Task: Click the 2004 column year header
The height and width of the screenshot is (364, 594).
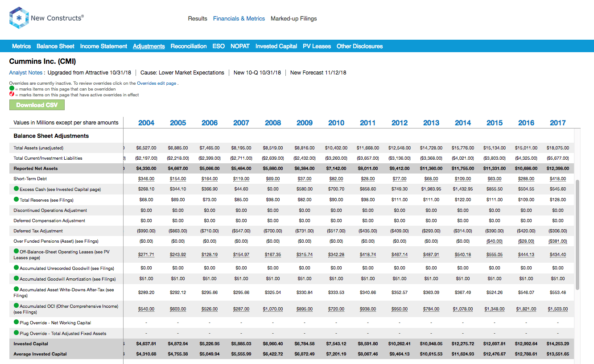Action: click(x=146, y=123)
